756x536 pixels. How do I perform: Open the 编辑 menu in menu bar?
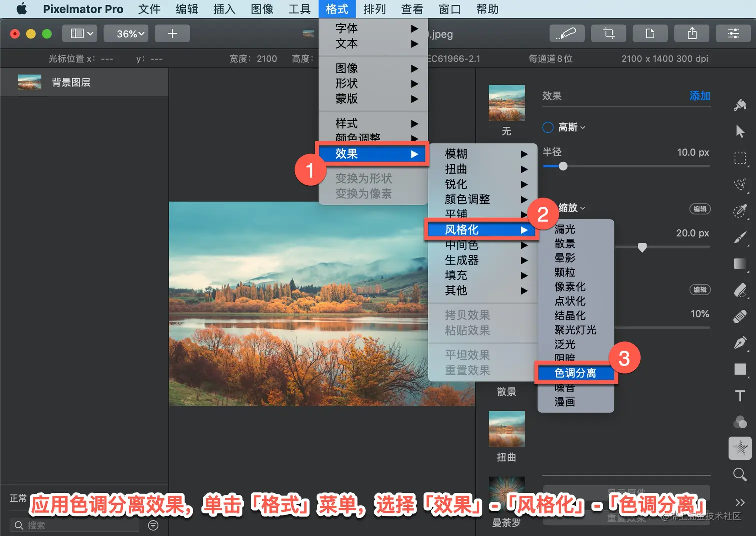187,9
